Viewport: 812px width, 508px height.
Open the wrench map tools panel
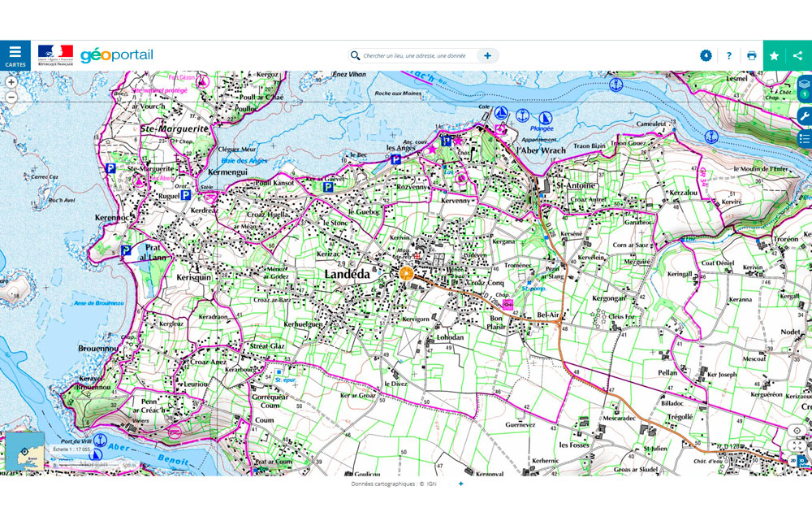[x=804, y=115]
